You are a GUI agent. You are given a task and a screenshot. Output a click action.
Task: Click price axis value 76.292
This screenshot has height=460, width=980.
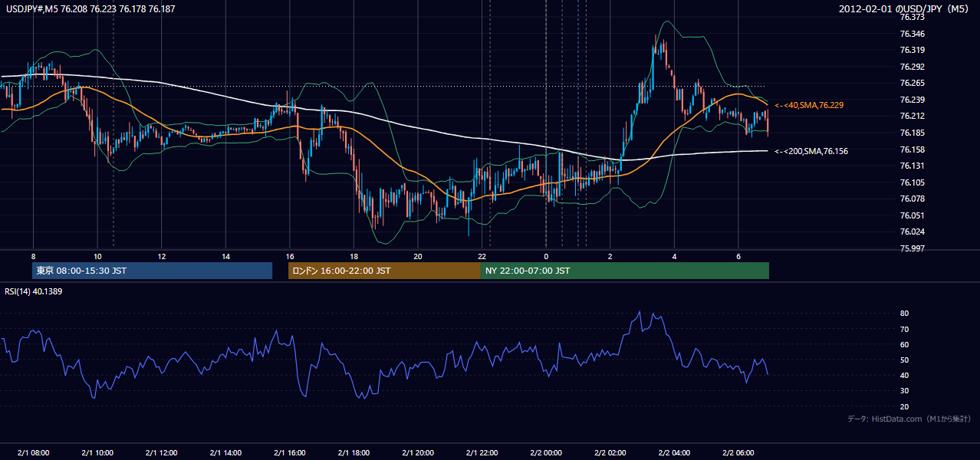pos(912,67)
